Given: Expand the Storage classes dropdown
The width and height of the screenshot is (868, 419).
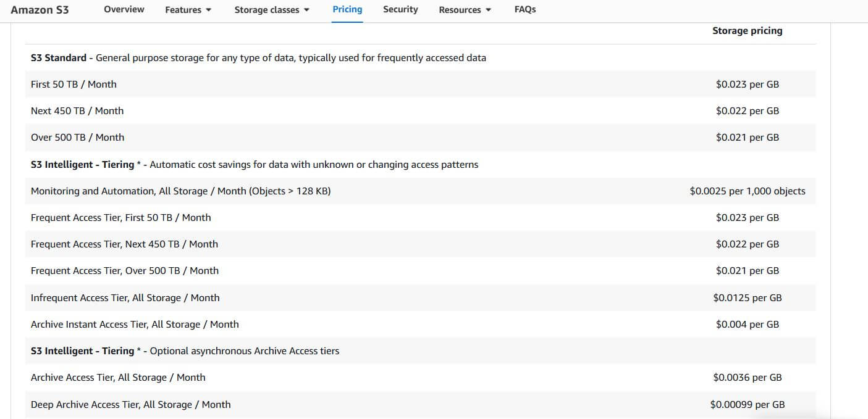Looking at the screenshot, I should coord(272,10).
